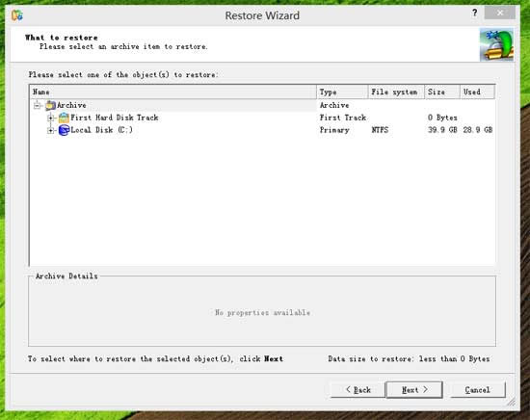Click the Archive folder icon
Viewport: 530px width, 420px height.
pos(50,105)
